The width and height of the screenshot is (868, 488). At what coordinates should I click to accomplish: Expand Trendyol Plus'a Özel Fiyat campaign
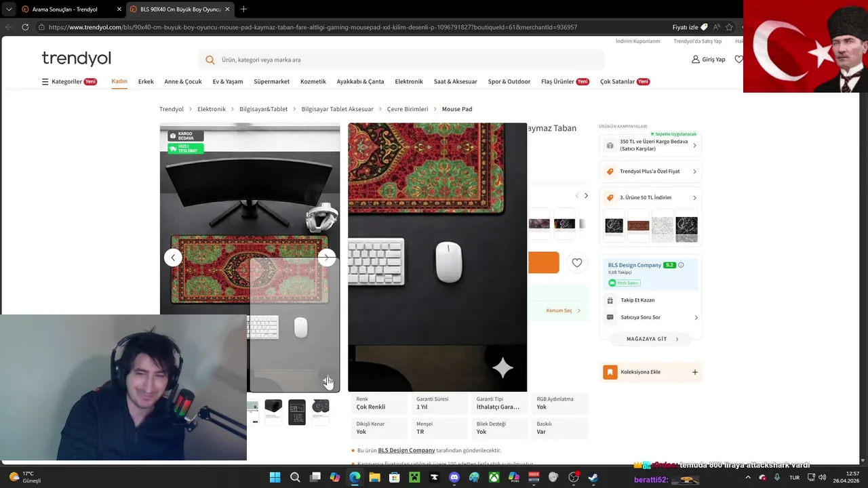pyautogui.click(x=651, y=171)
